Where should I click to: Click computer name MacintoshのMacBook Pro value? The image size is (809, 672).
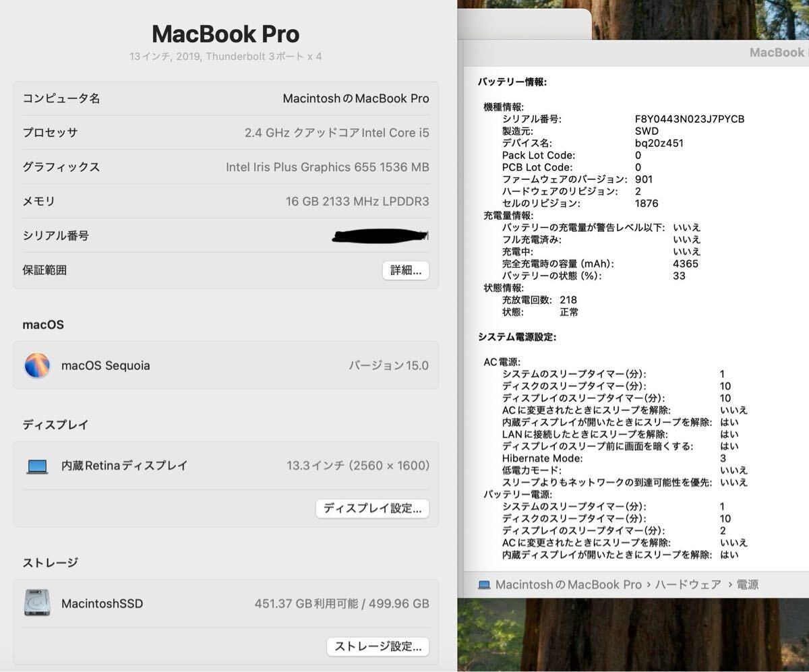[x=356, y=98]
